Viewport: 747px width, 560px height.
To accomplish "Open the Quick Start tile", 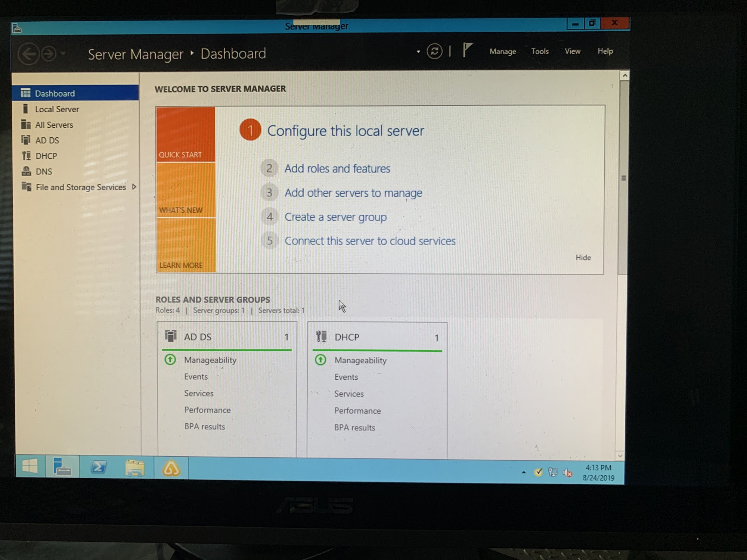I will [186, 135].
